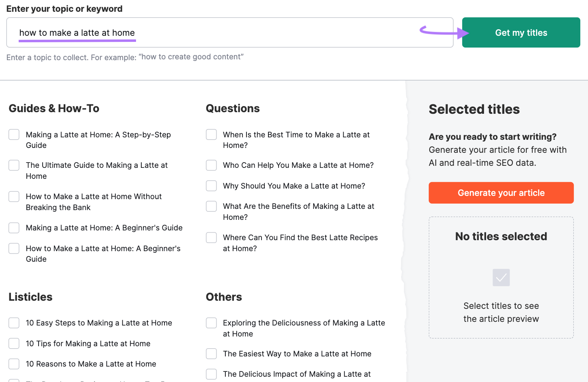The width and height of the screenshot is (588, 382).
Task: Check "Who Can Help You Make a Latte at Home?"
Action: tap(211, 165)
